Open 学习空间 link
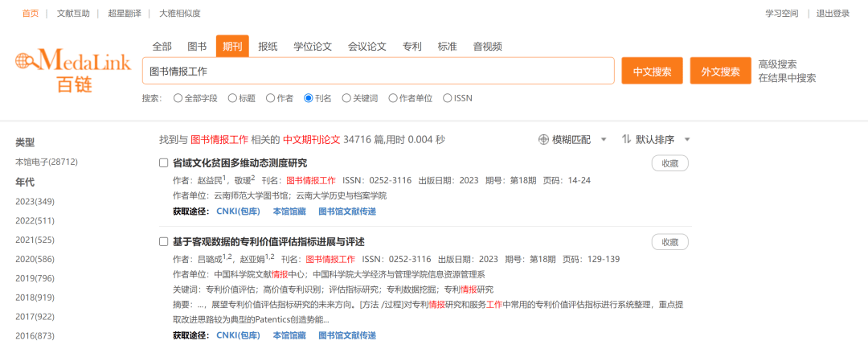This screenshot has width=868, height=345. point(782,14)
